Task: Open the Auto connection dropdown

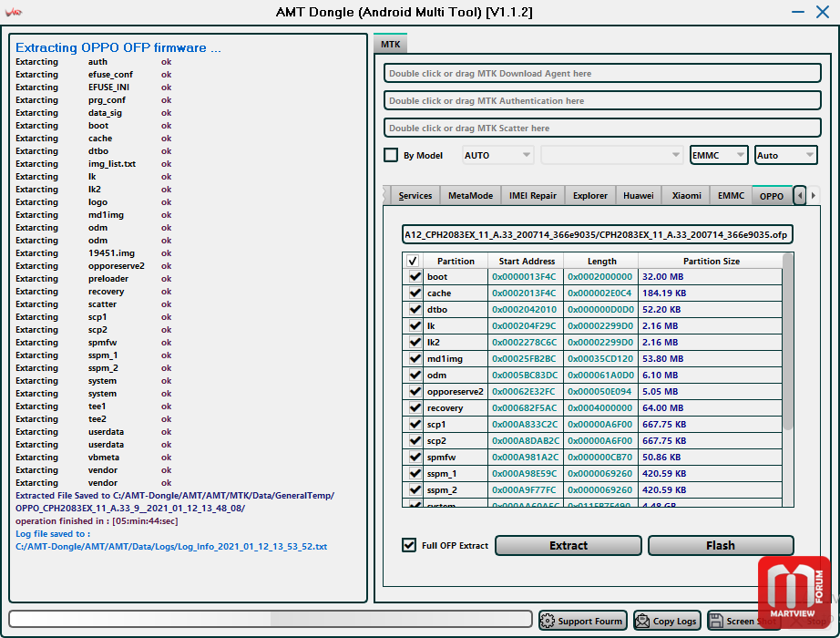Action: [785, 156]
